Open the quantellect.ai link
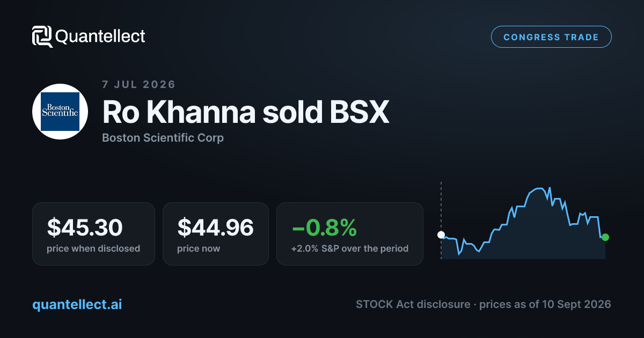Viewport: 644px width, 338px height. tap(77, 304)
